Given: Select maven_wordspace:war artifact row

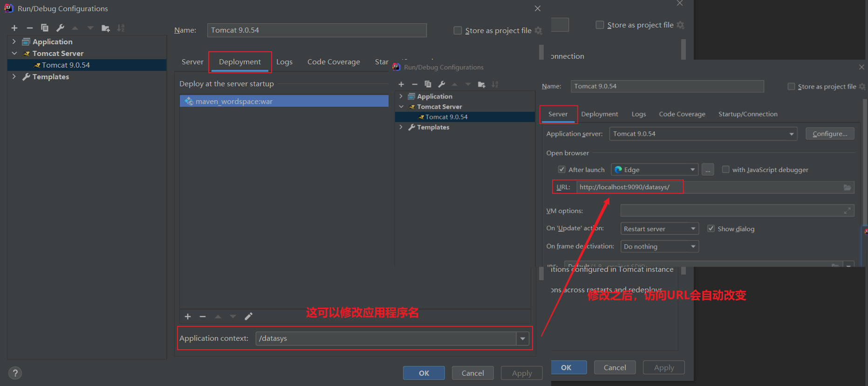Looking at the screenshot, I should [284, 101].
